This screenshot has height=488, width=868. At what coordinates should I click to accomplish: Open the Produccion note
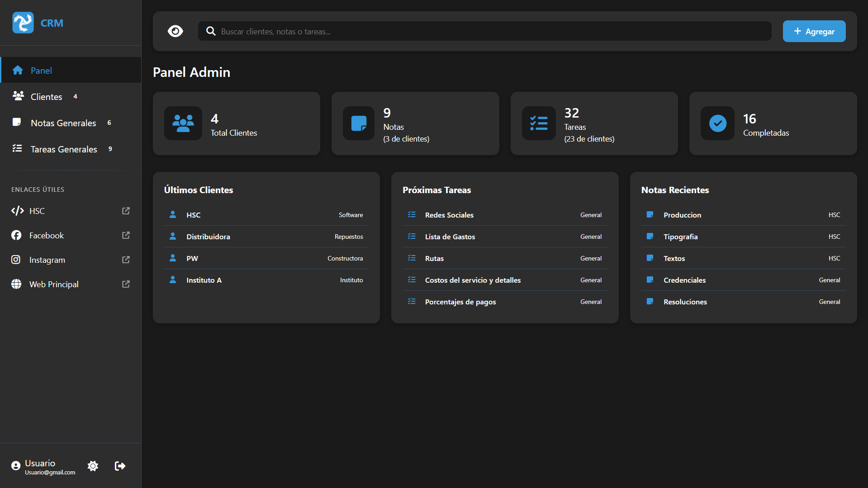tap(743, 215)
